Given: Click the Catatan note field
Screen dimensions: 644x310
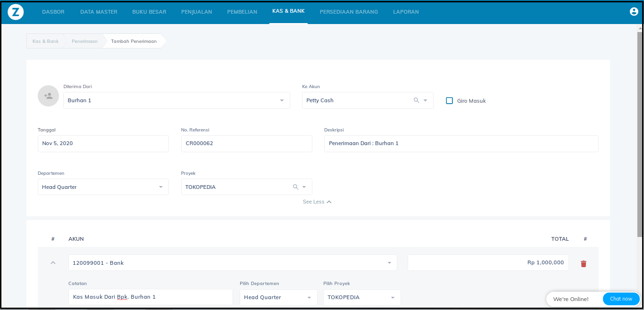Looking at the screenshot, I should click(x=151, y=297).
